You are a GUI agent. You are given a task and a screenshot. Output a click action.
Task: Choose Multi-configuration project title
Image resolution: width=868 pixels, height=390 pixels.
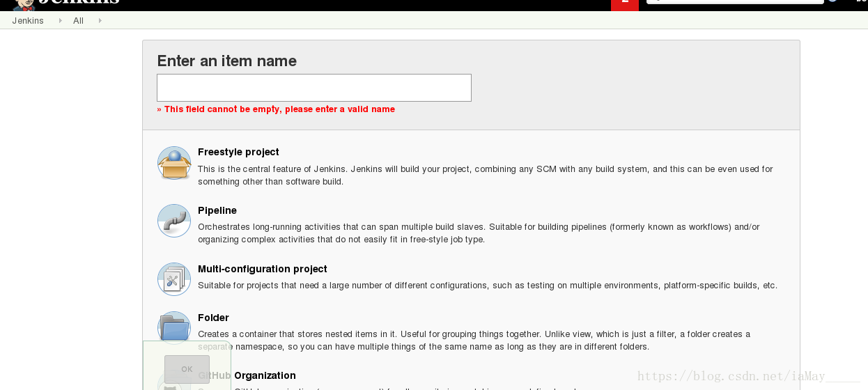pyautogui.click(x=263, y=269)
